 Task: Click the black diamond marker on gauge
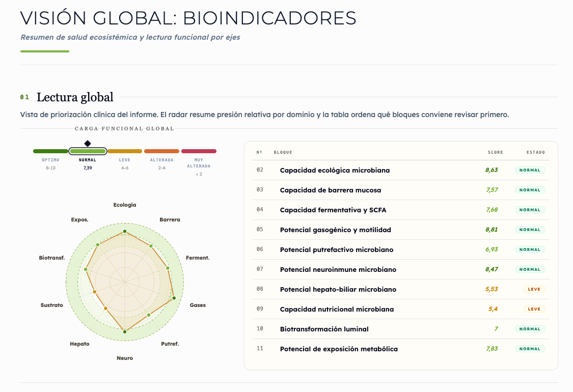pyautogui.click(x=87, y=144)
